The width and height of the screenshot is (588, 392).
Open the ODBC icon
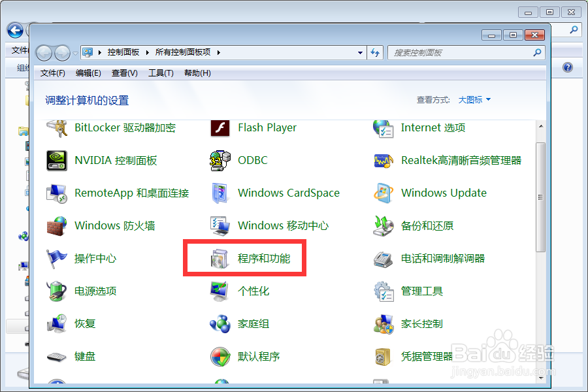tap(220, 161)
